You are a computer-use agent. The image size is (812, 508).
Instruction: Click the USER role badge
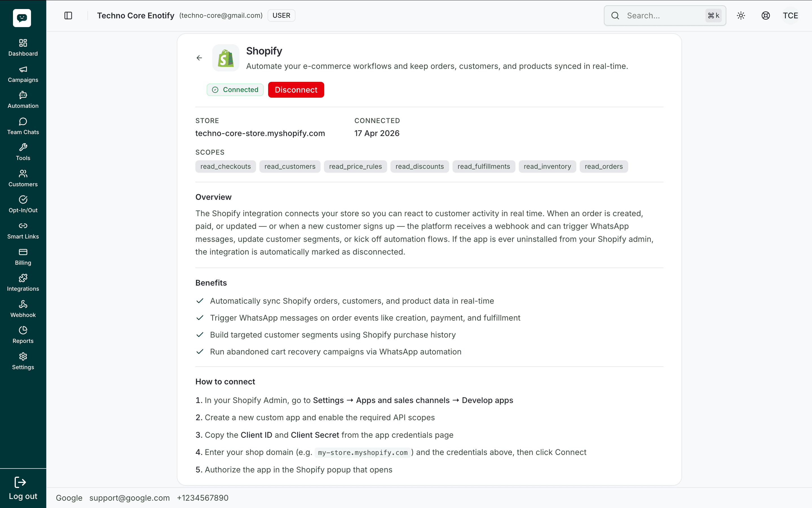pos(281,16)
